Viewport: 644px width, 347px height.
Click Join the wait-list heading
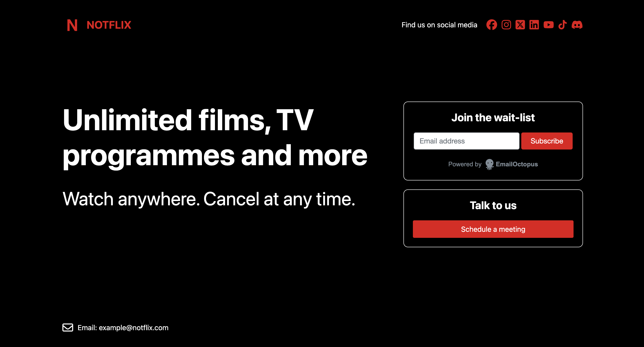493,117
